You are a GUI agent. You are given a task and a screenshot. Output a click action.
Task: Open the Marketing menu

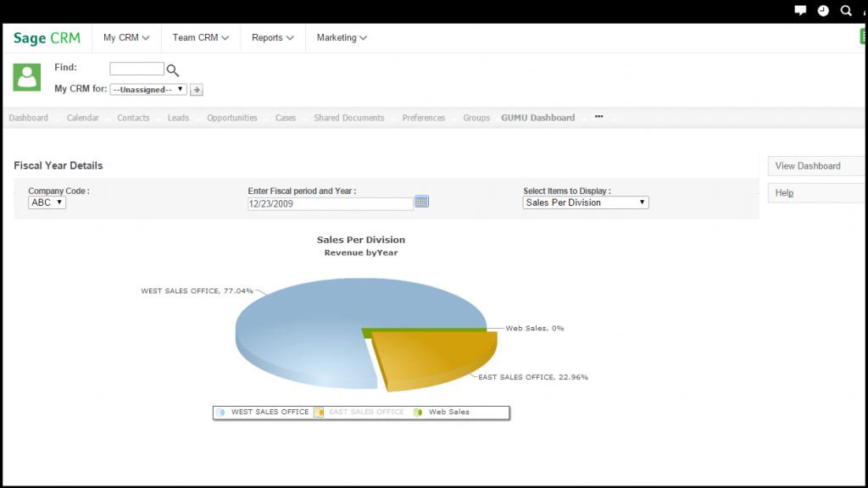(x=342, y=37)
